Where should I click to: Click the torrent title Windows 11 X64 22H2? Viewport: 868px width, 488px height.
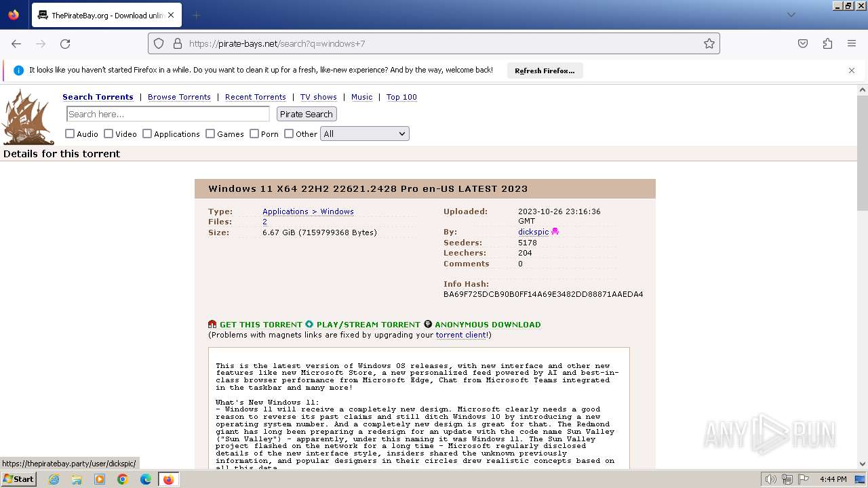tap(368, 188)
